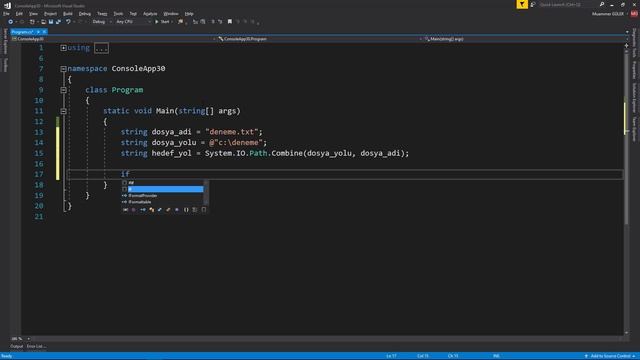Toggle the classes filter in IntelliSense

coord(151,210)
